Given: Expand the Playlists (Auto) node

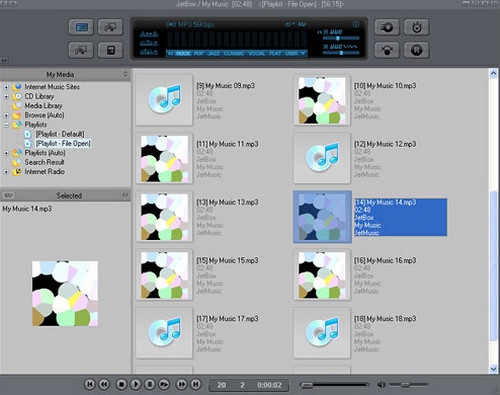Looking at the screenshot, I should tap(6, 153).
